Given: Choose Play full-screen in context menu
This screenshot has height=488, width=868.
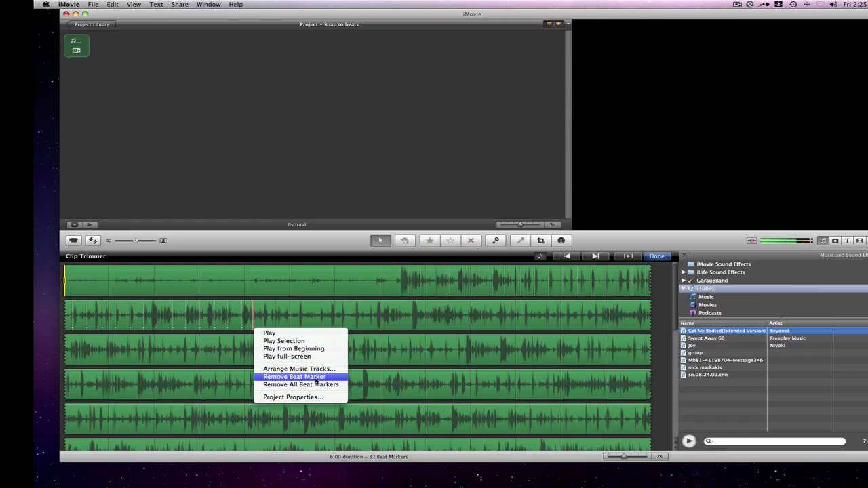Looking at the screenshot, I should click(x=300, y=357).
